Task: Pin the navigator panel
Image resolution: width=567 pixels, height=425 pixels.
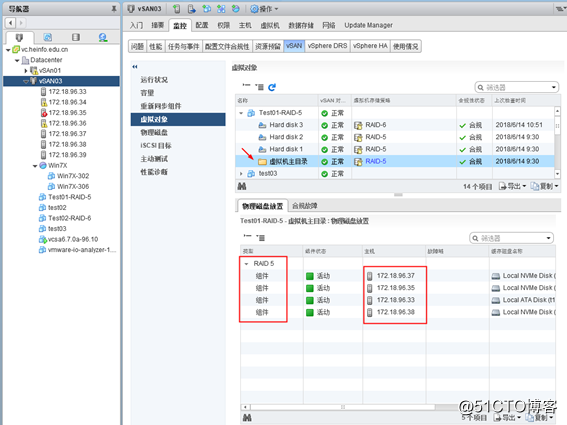Action: [x=114, y=9]
